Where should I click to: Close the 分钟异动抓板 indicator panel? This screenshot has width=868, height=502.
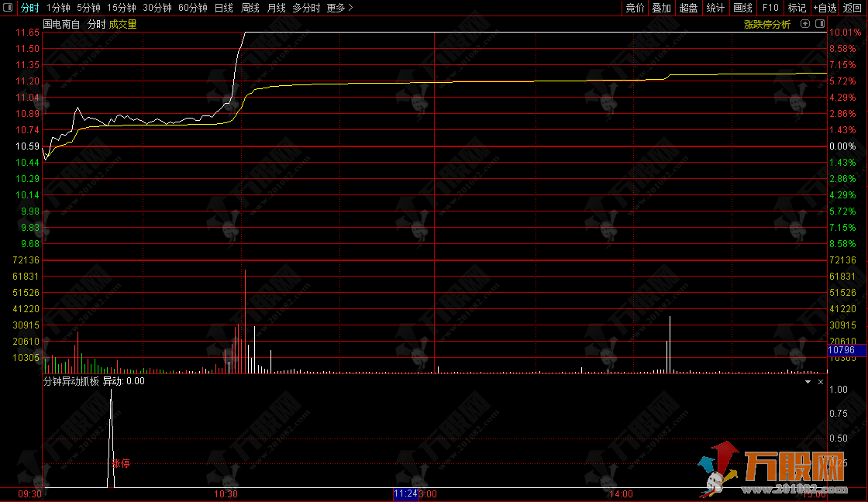pos(821,382)
